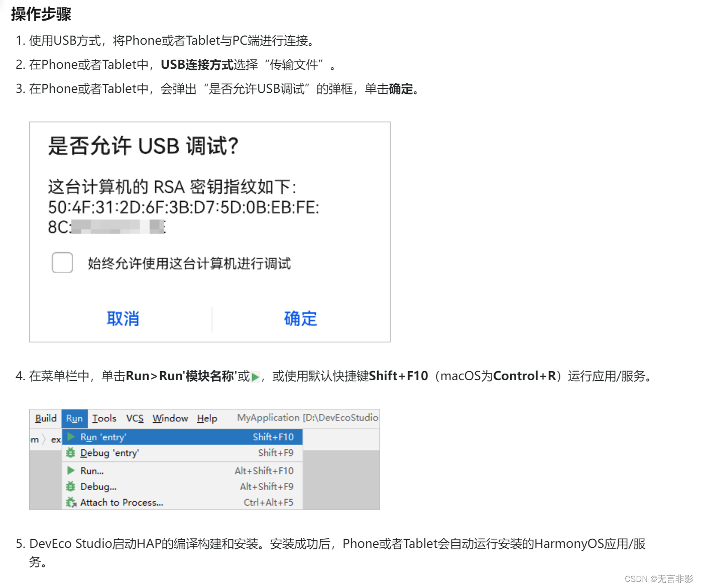
Task: Choose Attach to Process... entry
Action: (x=182, y=502)
